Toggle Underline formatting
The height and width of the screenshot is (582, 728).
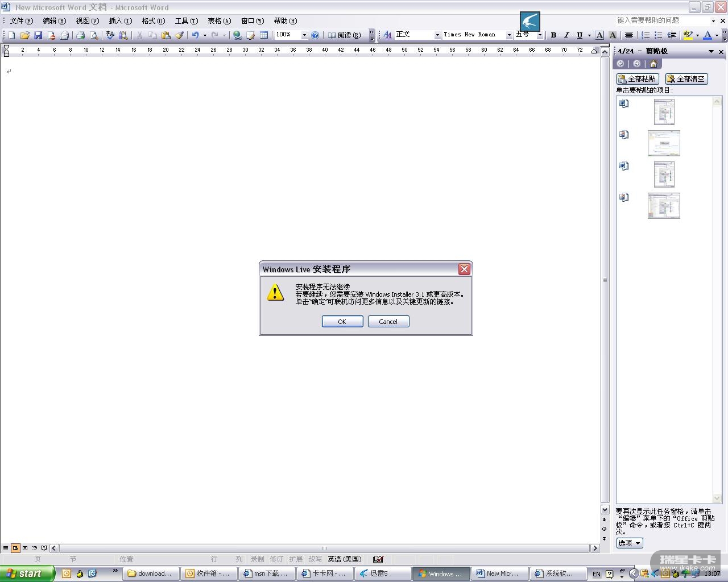pos(580,35)
